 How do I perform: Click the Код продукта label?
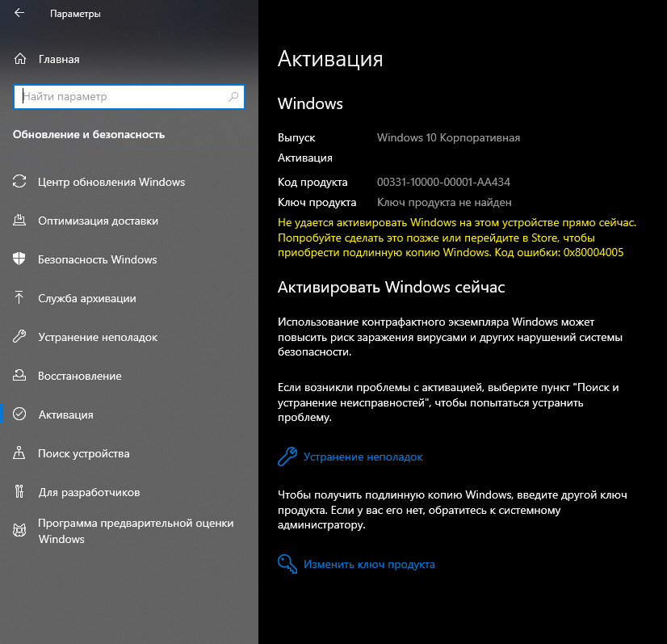[313, 182]
